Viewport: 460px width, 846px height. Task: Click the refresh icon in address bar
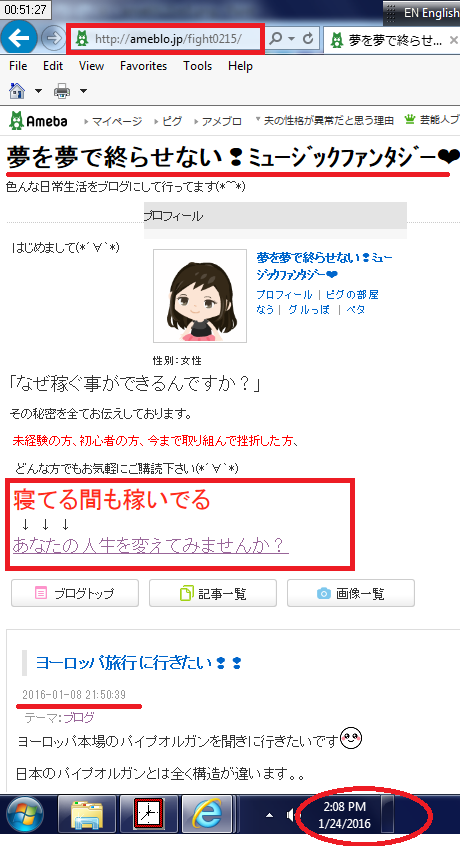[x=309, y=39]
